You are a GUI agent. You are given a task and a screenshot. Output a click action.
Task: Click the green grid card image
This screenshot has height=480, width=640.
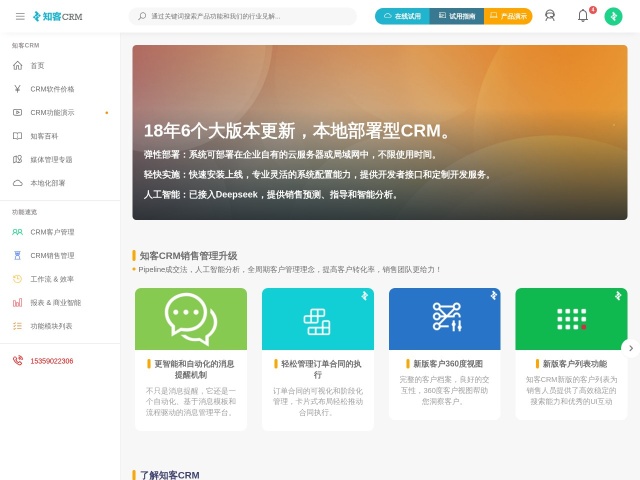point(571,319)
